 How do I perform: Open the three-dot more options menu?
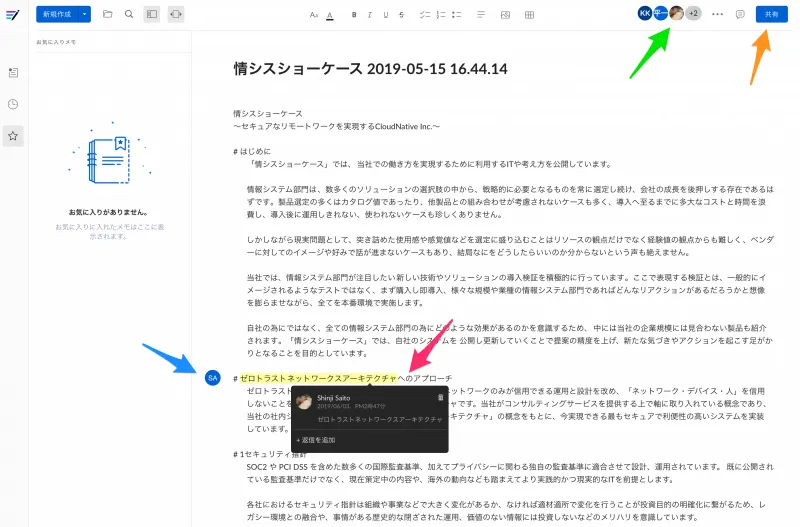[717, 14]
